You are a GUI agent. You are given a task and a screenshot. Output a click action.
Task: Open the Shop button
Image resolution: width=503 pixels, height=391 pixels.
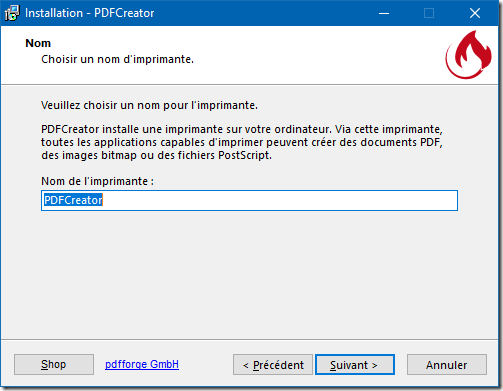(x=54, y=364)
